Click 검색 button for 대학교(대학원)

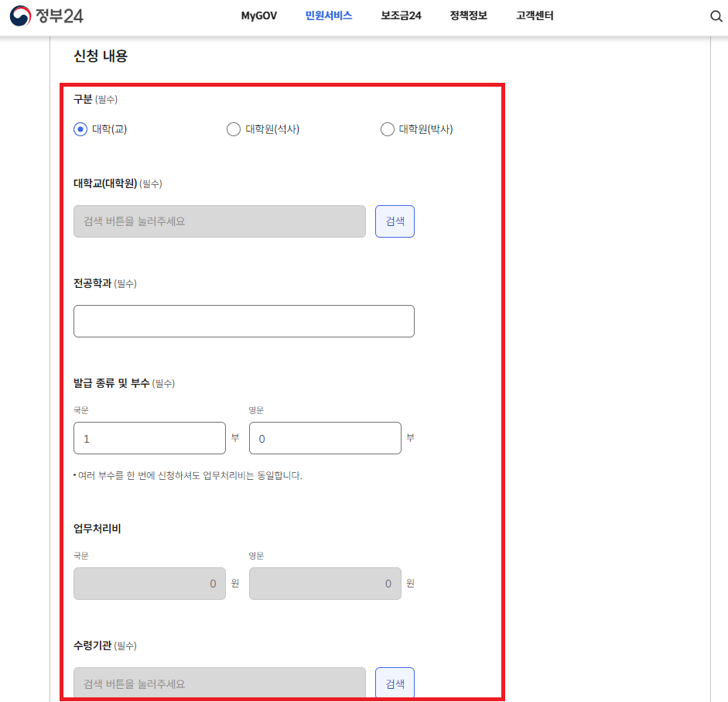pos(395,221)
